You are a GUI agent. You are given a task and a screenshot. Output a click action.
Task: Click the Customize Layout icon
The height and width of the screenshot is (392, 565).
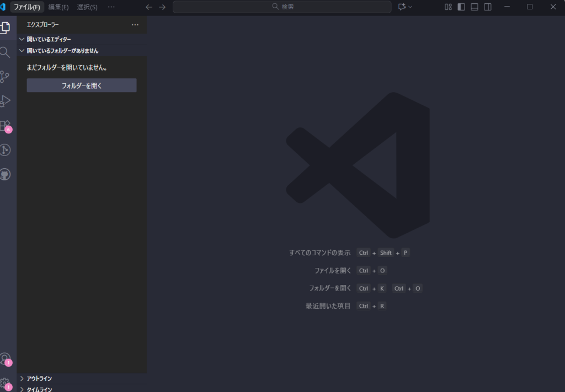tap(448, 7)
